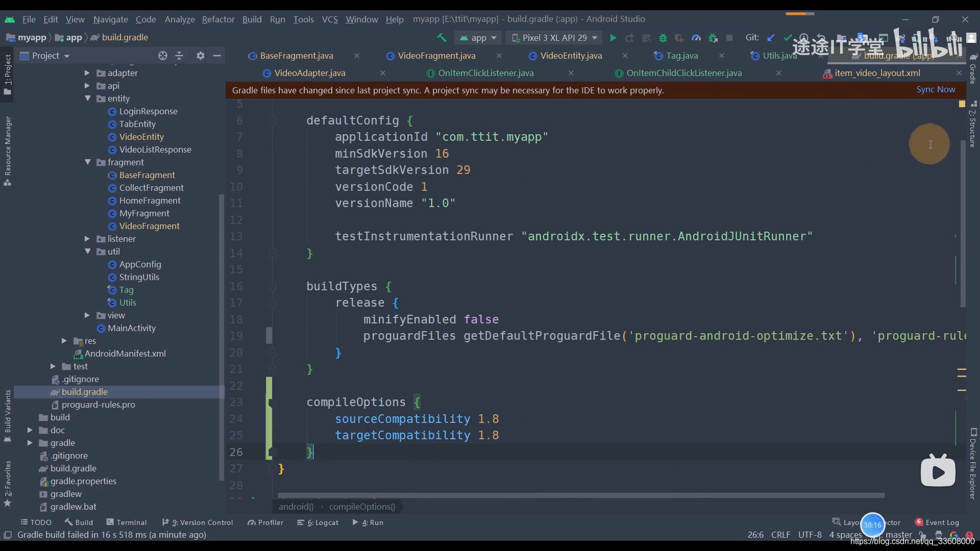Viewport: 980px width, 551px height.
Task: Expand the api folder
Action: pyautogui.click(x=87, y=86)
